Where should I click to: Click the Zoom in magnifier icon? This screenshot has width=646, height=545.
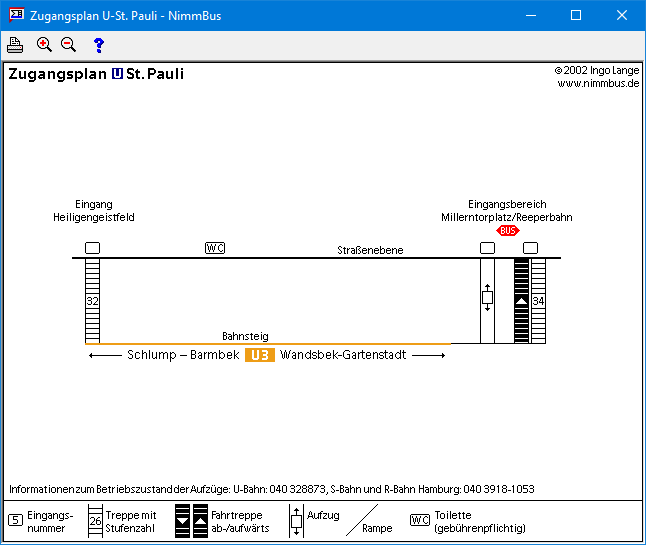(x=44, y=44)
